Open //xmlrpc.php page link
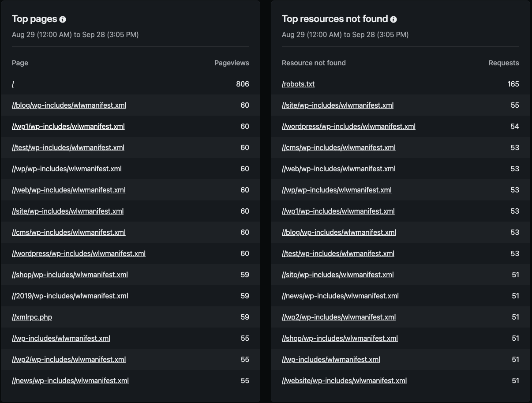 pyautogui.click(x=32, y=317)
